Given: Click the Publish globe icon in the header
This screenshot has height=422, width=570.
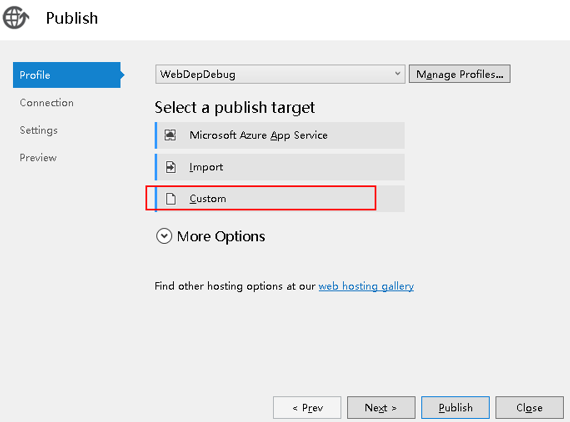Looking at the screenshot, I should [15, 17].
